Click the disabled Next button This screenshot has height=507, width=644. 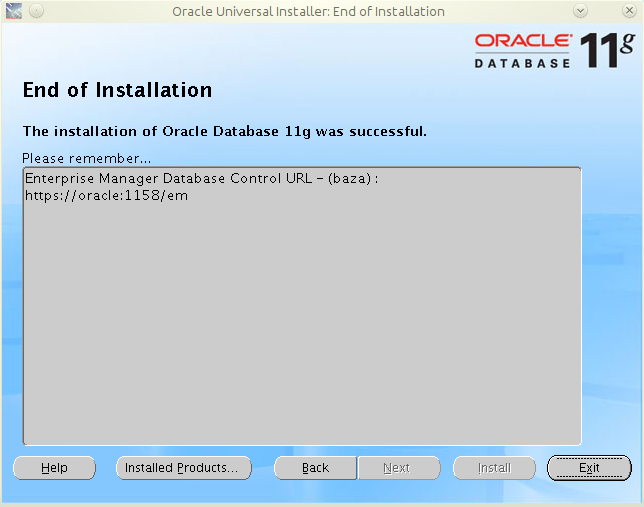click(x=399, y=468)
